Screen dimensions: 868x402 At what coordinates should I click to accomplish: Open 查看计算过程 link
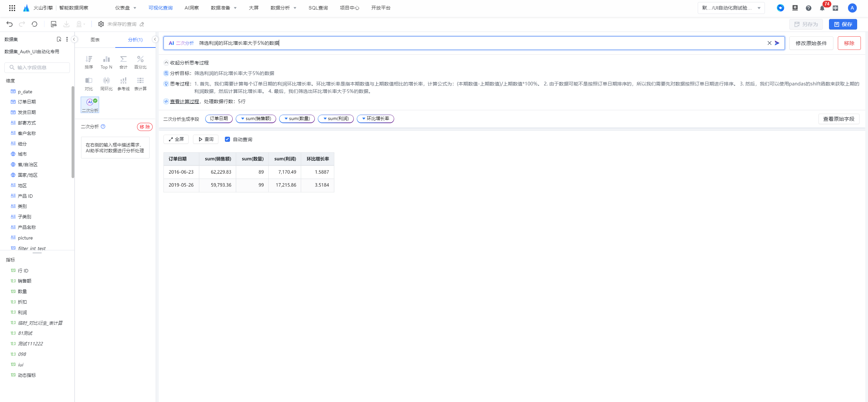coord(185,101)
